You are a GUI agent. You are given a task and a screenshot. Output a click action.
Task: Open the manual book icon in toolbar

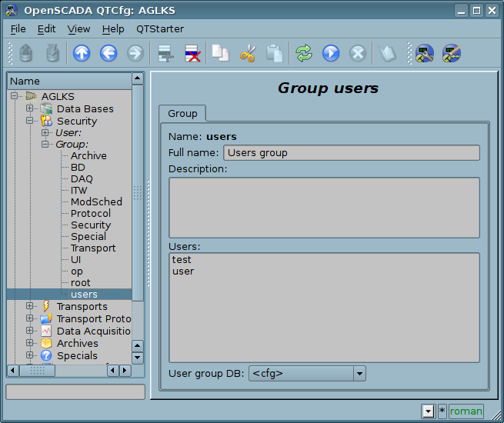[x=387, y=53]
